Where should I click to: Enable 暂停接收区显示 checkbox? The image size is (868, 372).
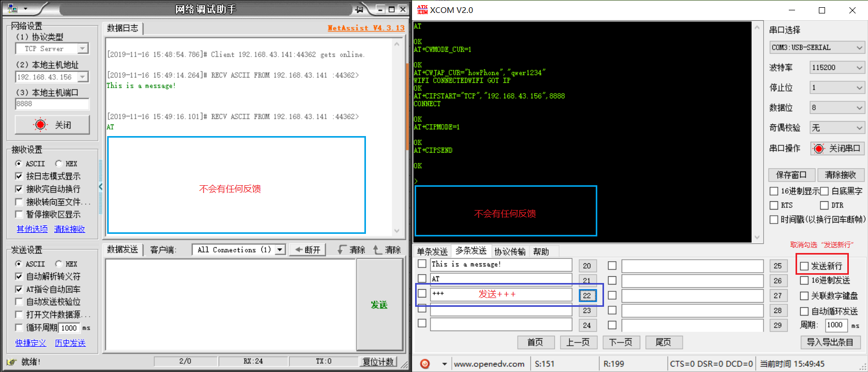(19, 214)
